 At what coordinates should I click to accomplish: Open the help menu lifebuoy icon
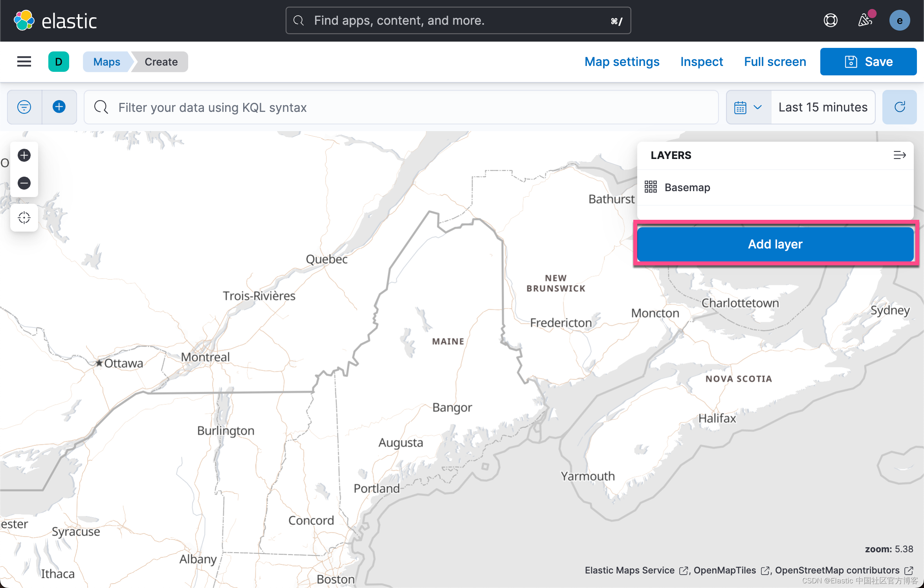coord(830,20)
